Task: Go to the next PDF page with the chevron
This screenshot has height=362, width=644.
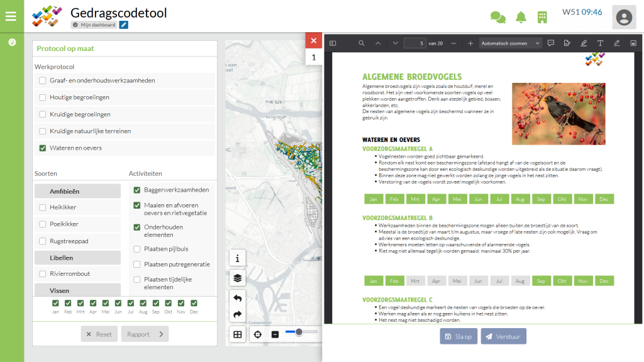Action: (x=394, y=43)
